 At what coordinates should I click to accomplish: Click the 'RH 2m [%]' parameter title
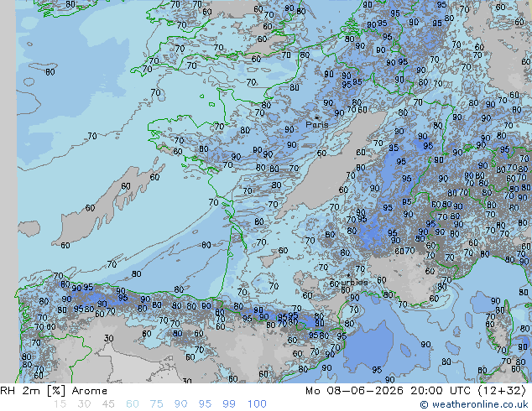pos(33,391)
